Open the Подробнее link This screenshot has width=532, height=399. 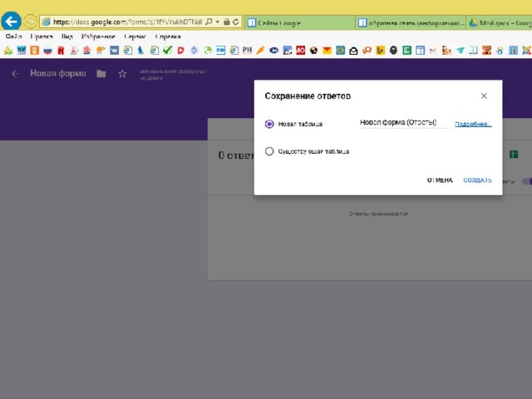(473, 125)
